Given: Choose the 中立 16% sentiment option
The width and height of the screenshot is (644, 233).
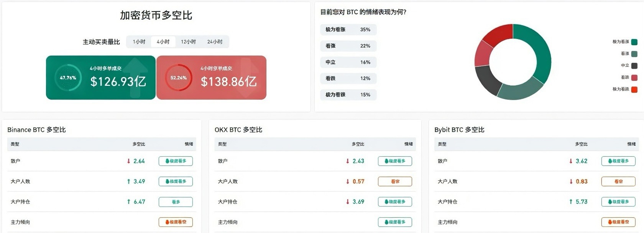Looking at the screenshot, I should (348, 62).
